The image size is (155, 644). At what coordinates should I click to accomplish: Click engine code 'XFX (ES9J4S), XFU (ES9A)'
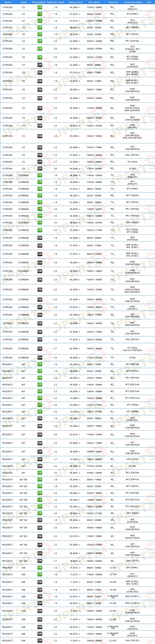point(133,49)
